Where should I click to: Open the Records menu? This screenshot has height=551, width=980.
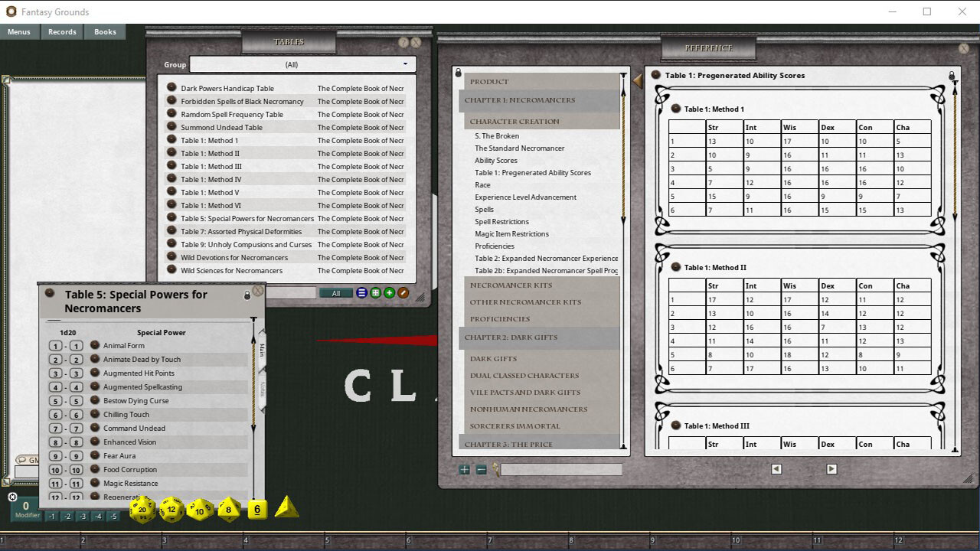tap(62, 32)
